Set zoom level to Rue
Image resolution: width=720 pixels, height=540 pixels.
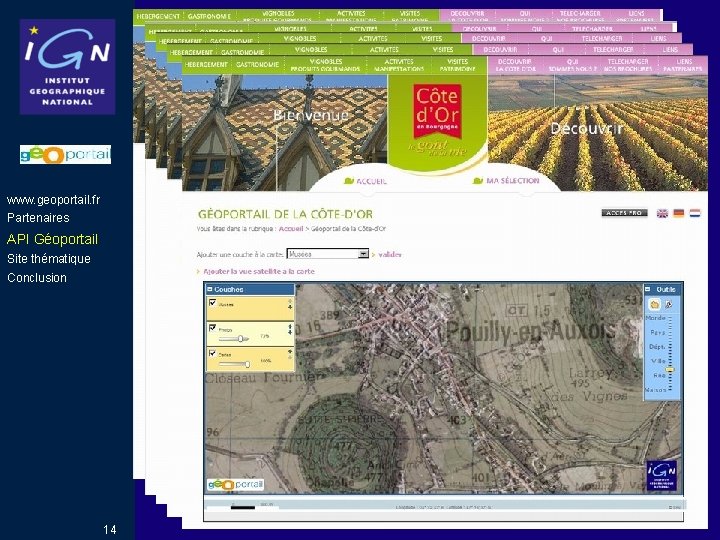pos(659,376)
